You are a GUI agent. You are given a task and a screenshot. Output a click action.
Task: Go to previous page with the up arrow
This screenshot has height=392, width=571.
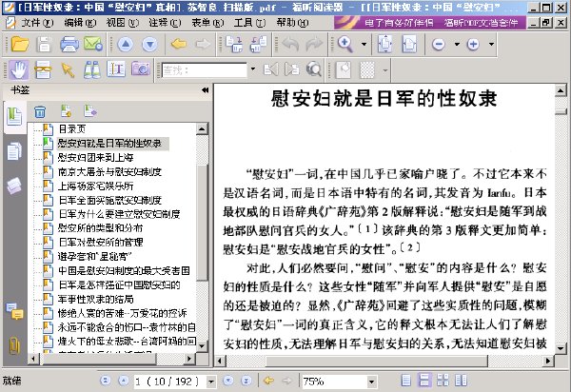(126, 45)
